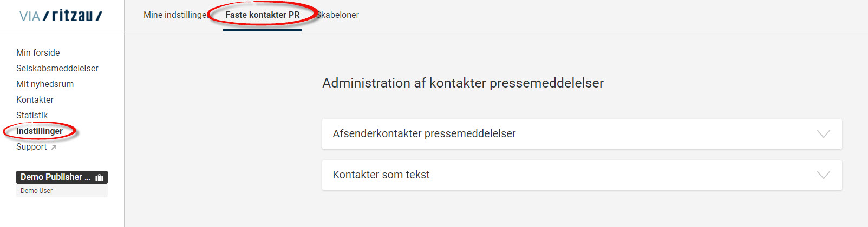Expand Kontakter som tekst using its chevron
This screenshot has height=227, width=868.
click(x=823, y=175)
